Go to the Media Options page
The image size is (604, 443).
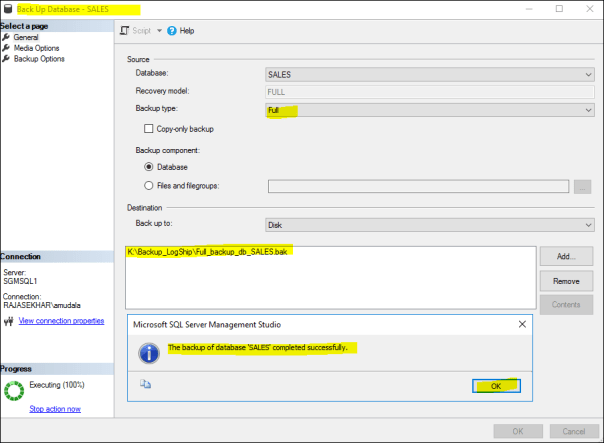pyautogui.click(x=37, y=48)
